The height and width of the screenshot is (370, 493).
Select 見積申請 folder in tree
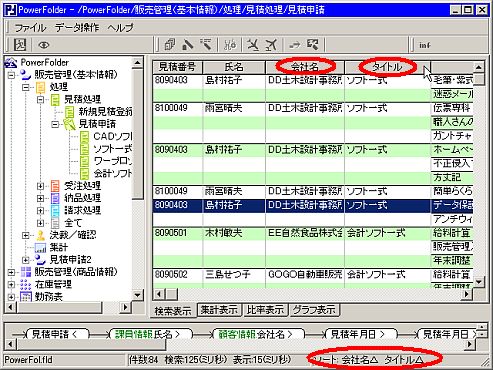tap(97, 124)
